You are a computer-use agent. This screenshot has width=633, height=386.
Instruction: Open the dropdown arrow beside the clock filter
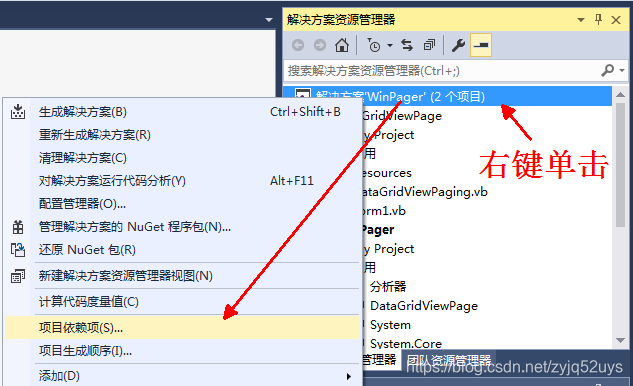[x=390, y=45]
